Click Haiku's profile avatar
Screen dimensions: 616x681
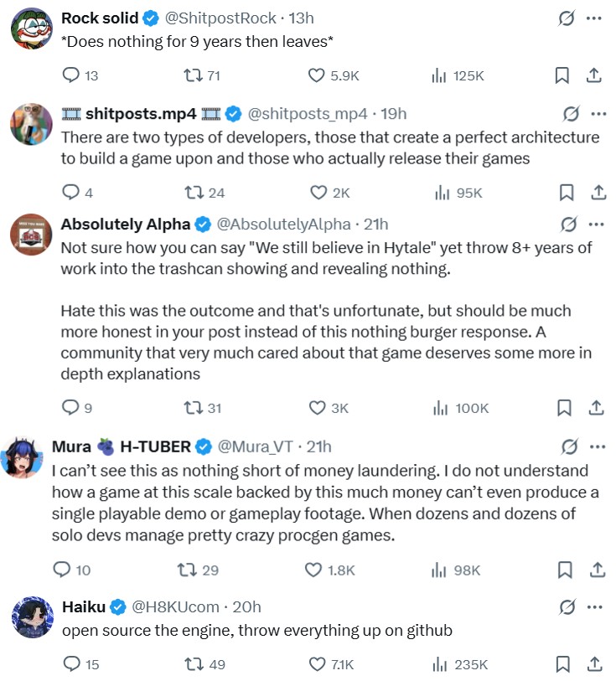click(x=32, y=617)
